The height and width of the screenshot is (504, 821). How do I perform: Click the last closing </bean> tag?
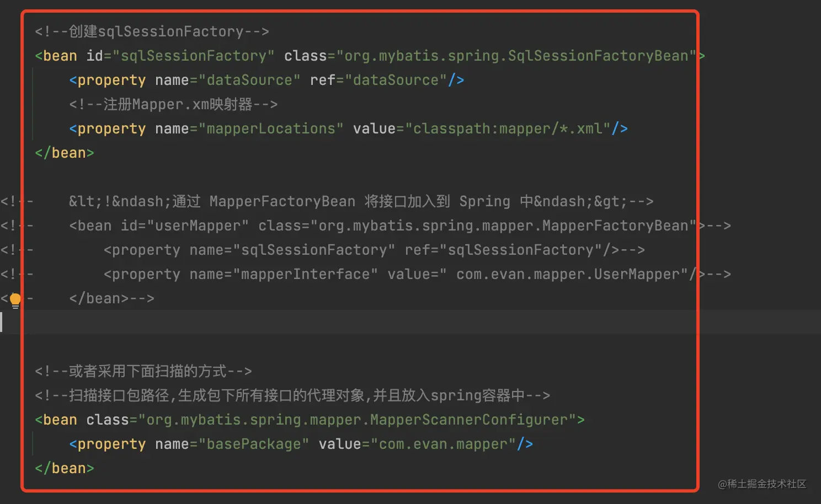tap(65, 468)
